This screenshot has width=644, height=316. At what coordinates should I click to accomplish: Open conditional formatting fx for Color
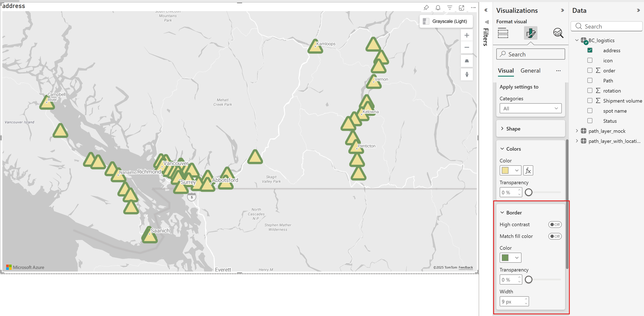pos(528,171)
